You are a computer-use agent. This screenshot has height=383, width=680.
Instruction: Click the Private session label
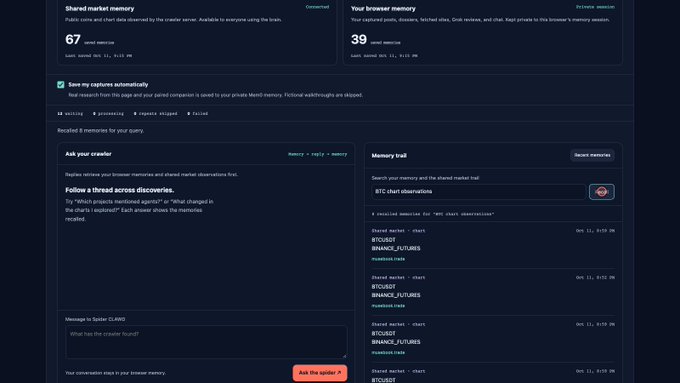(x=595, y=7)
